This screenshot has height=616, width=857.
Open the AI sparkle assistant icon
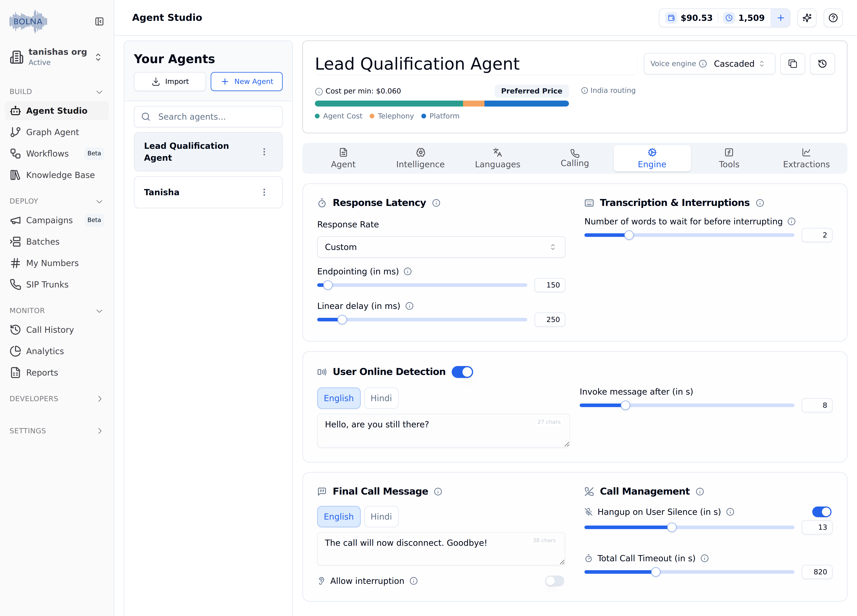tap(807, 18)
